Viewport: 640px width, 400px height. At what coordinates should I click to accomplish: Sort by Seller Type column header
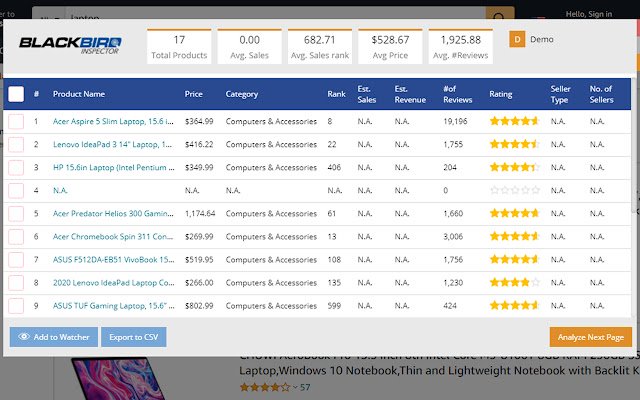(x=560, y=94)
